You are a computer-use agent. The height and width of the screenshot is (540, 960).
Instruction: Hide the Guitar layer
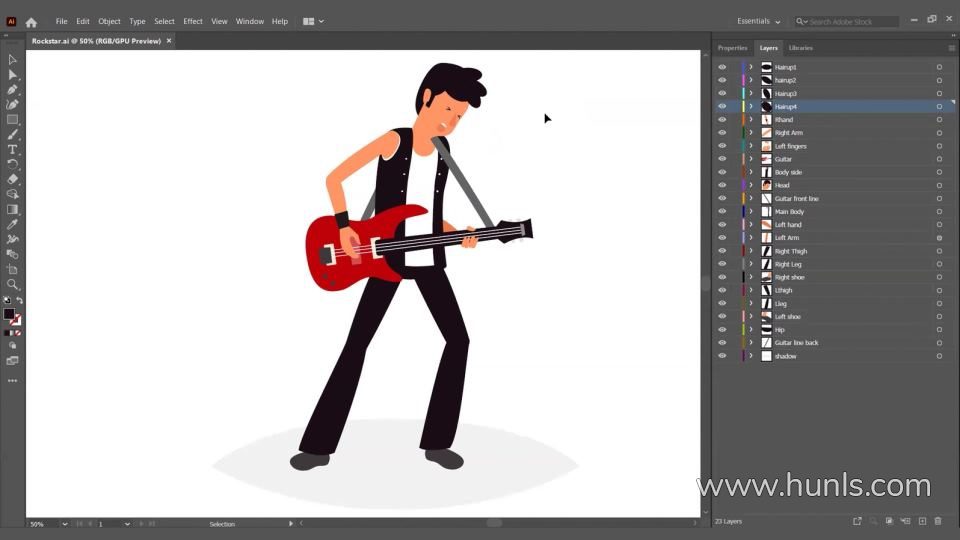point(722,159)
